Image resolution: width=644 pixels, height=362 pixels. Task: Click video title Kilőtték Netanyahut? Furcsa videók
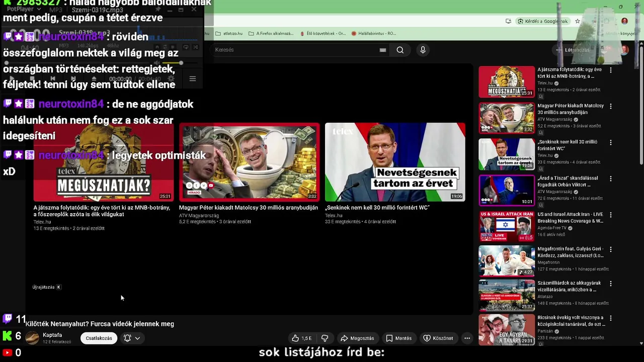100,324
